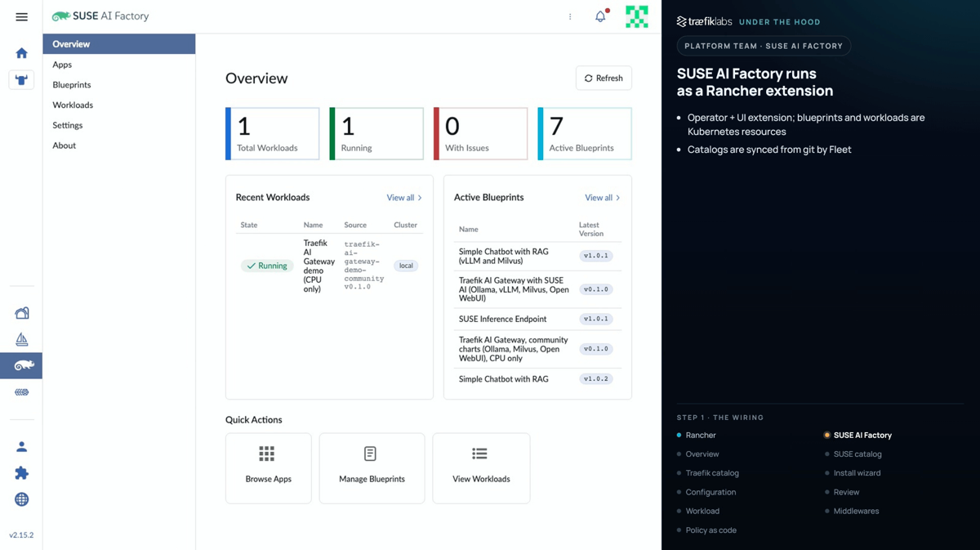Open the hamburger navigation menu
This screenshot has height=550, width=980.
(21, 16)
